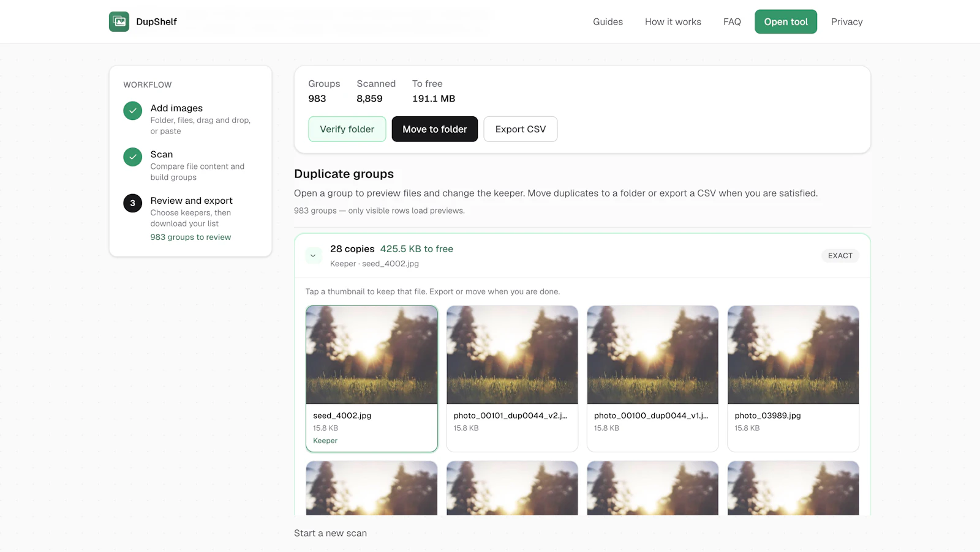The height and width of the screenshot is (552, 980).
Task: Click the 28 copies group title
Action: [352, 249]
